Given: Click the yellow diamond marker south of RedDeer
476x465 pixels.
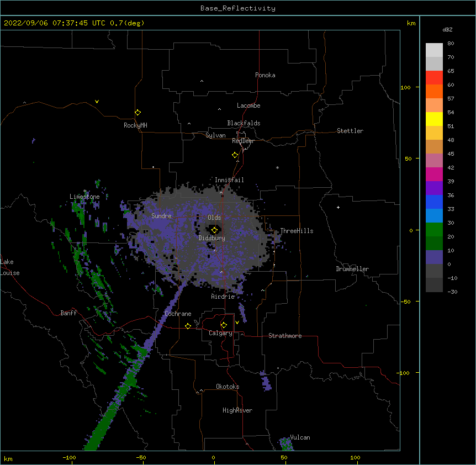Looking at the screenshot, I should click(x=235, y=155).
